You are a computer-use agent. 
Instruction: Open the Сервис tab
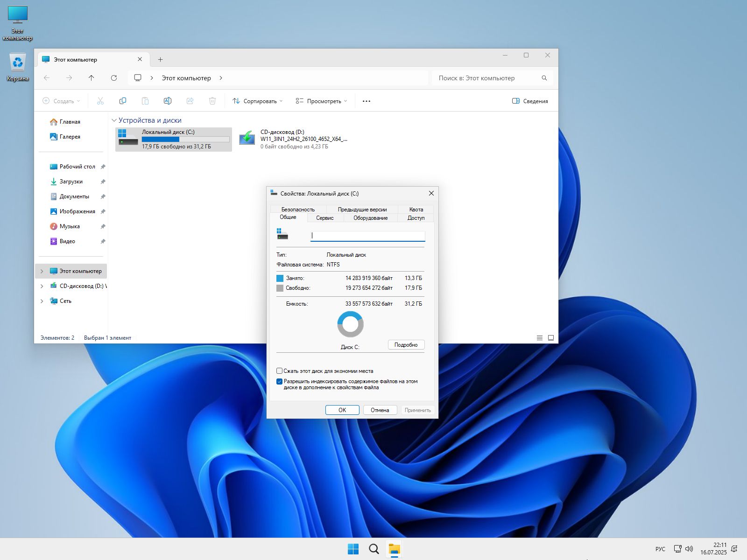(x=325, y=218)
